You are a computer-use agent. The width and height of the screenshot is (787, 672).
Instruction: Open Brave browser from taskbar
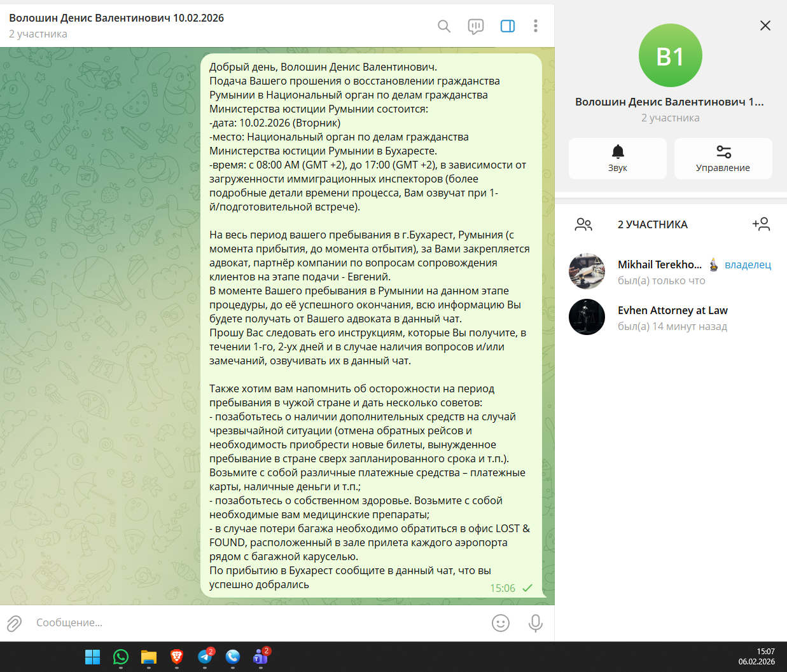pos(177,657)
